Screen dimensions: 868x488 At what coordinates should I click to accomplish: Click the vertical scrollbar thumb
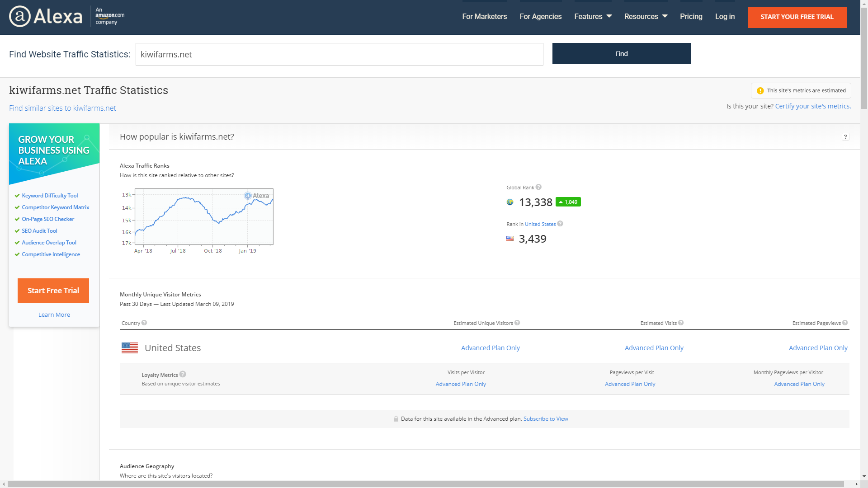[864, 58]
